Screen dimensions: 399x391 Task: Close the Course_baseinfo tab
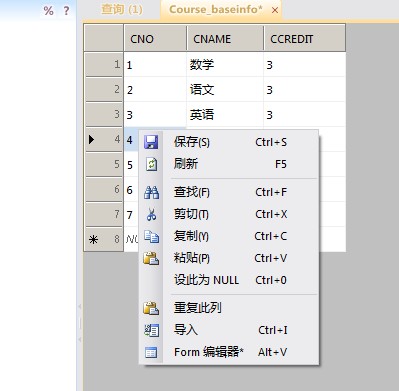click(275, 10)
